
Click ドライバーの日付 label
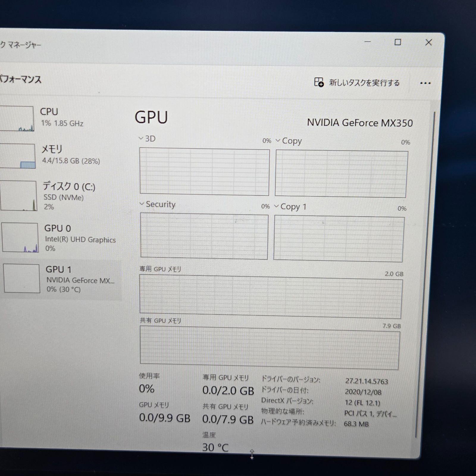pos(285,390)
